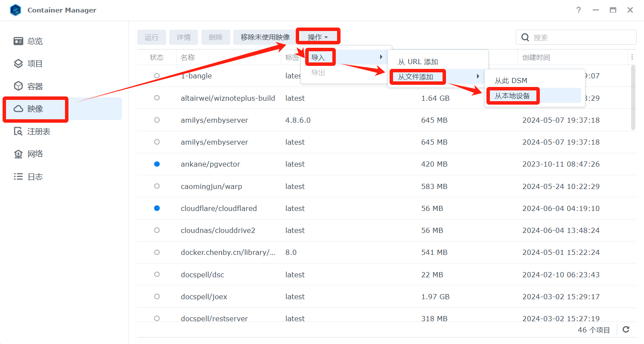
Task: Expand the 操作 dropdown button
Action: 318,37
